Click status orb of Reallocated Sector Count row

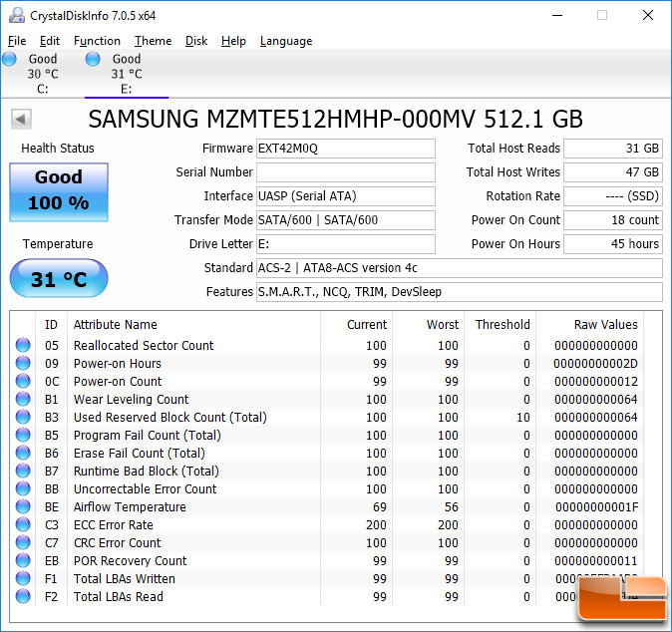[x=23, y=345]
